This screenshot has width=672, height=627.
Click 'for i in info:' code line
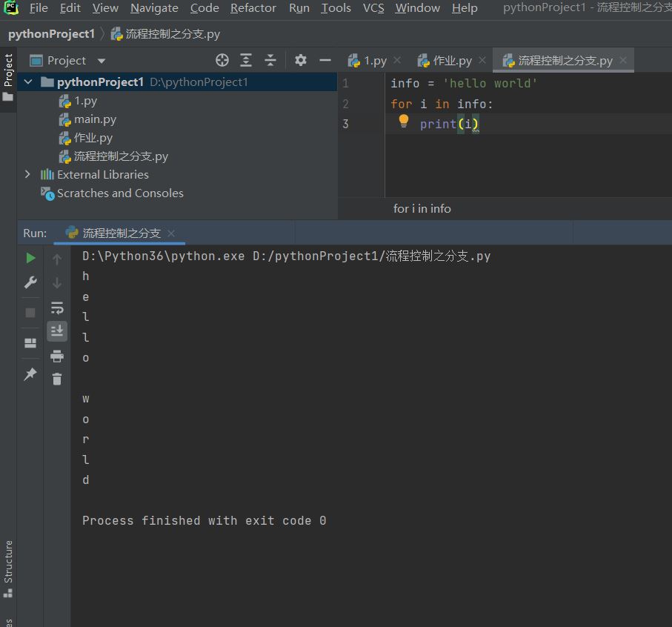[x=442, y=104]
